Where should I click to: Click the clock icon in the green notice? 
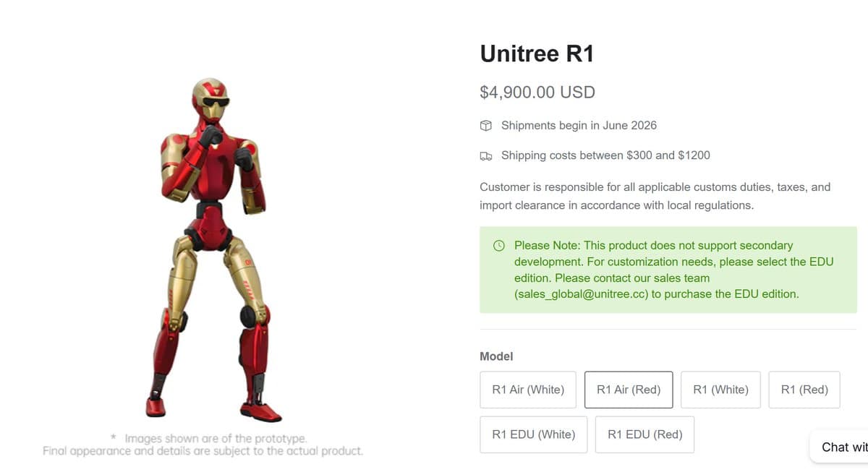click(x=499, y=246)
